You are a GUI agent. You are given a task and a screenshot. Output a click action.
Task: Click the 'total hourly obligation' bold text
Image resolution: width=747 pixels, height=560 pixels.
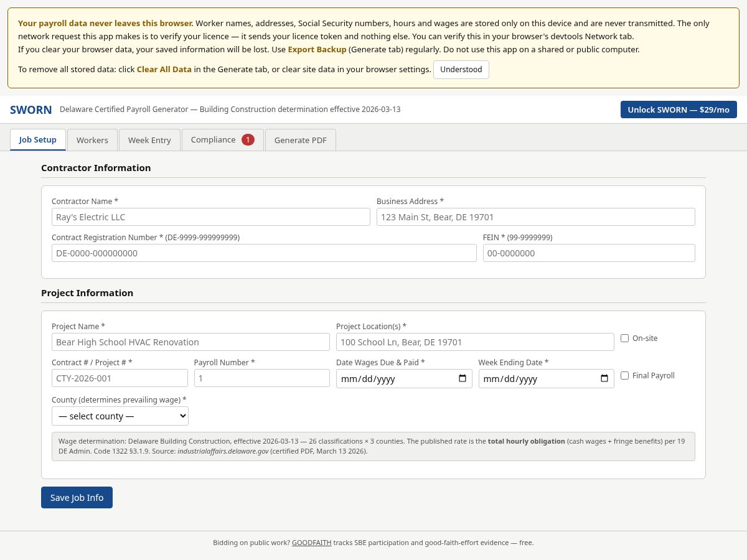(527, 441)
